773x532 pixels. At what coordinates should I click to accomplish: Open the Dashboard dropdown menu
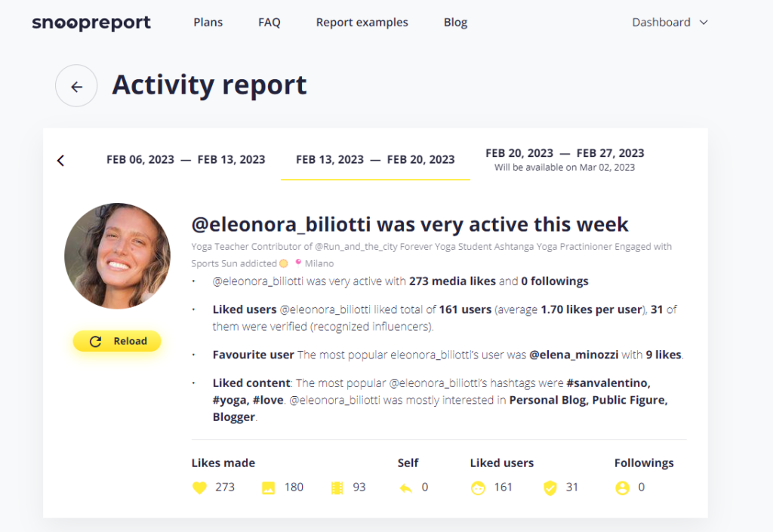coord(670,22)
